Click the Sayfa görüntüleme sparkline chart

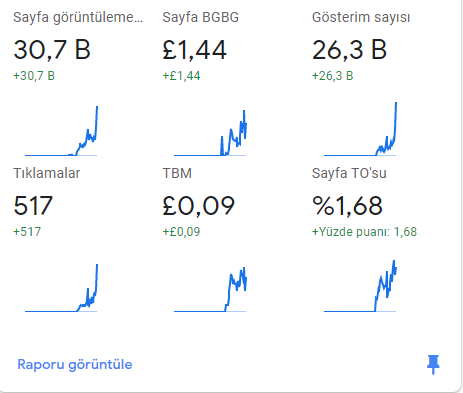click(x=61, y=131)
